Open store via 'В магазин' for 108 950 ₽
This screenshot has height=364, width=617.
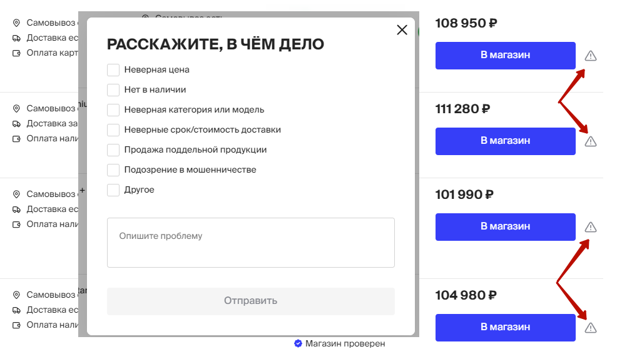(505, 56)
